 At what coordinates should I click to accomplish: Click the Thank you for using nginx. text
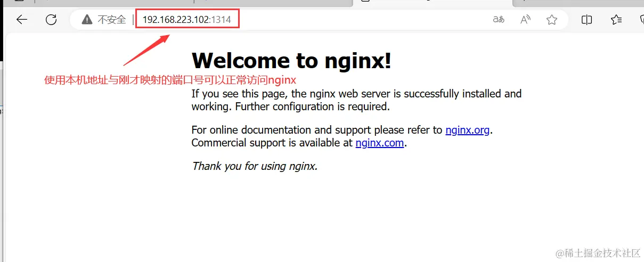(x=255, y=166)
